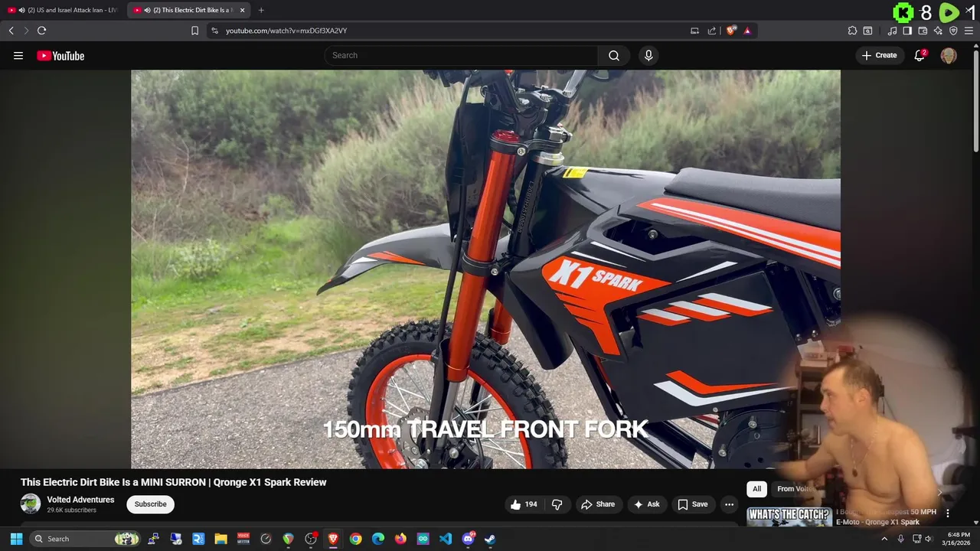980x551 pixels.
Task: Click the Ask button
Action: pyautogui.click(x=646, y=504)
